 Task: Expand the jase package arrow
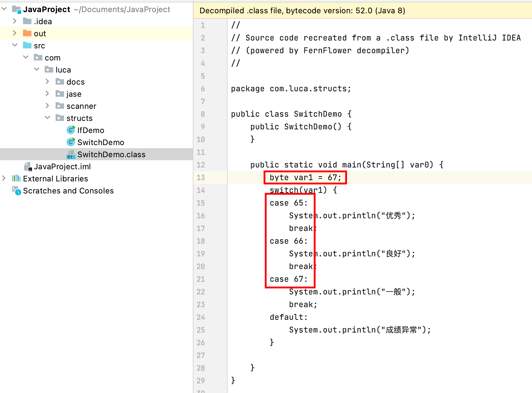pos(47,94)
